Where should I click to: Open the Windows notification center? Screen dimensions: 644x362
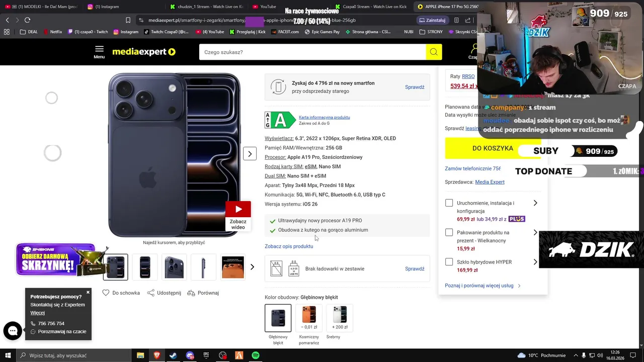633,355
